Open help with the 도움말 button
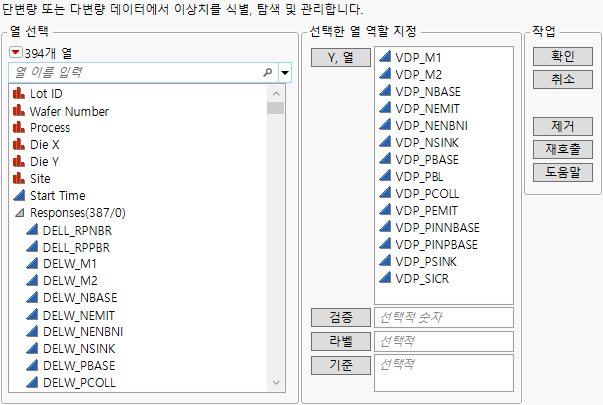This screenshot has width=603, height=405. pyautogui.click(x=563, y=172)
